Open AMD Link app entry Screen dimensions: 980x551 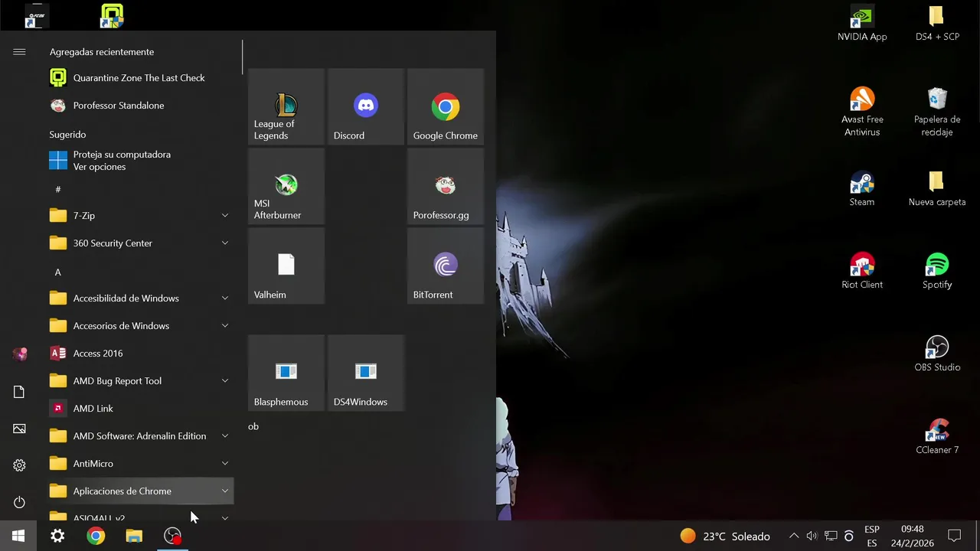(x=139, y=409)
